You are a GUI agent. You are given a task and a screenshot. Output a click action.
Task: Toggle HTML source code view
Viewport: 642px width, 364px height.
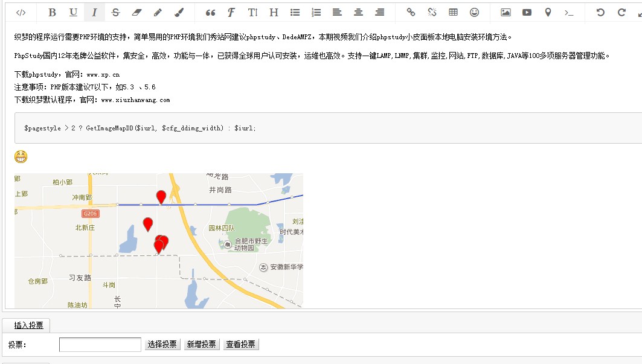[21, 12]
